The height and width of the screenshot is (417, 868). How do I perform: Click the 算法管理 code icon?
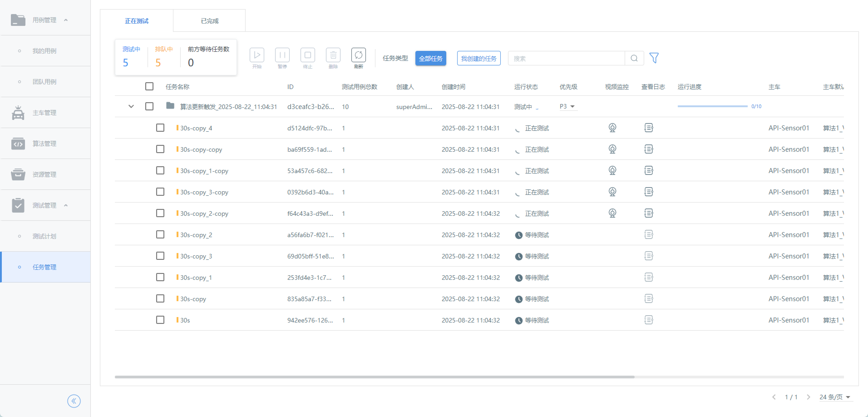coord(18,144)
